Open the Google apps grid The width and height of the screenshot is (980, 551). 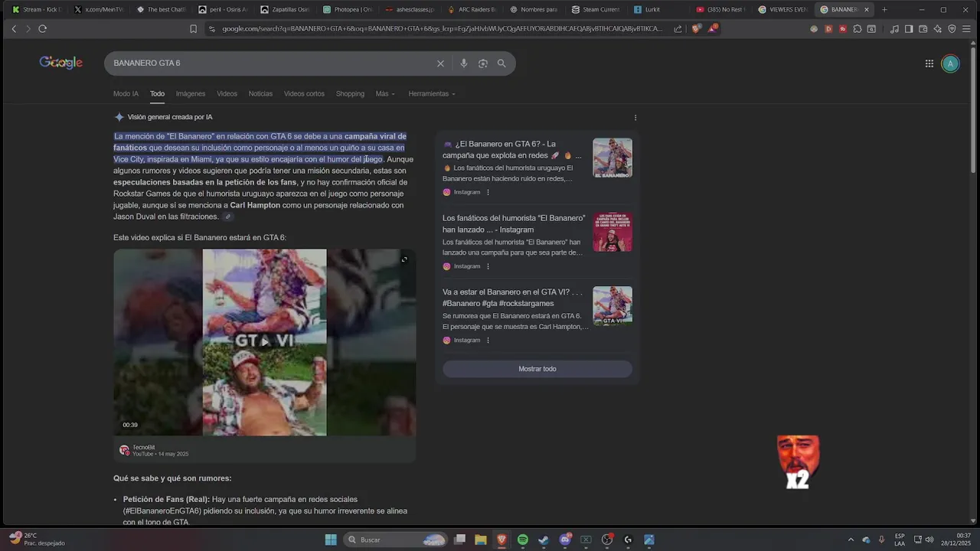[929, 64]
